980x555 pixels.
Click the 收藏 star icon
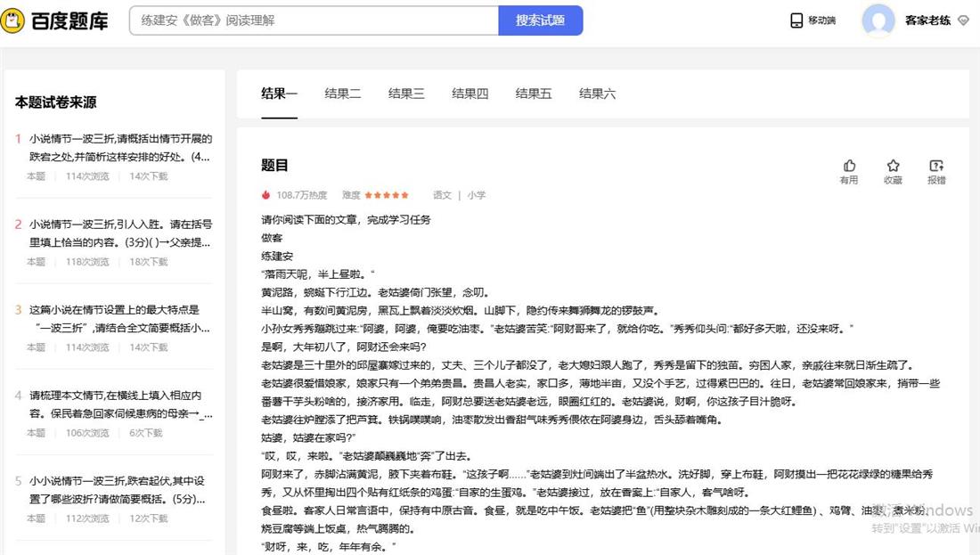coord(893,166)
